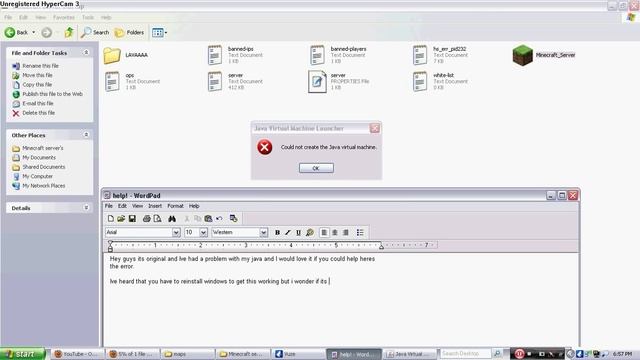The width and height of the screenshot is (640, 360).
Task: Collapse Other Places panel
Action: tap(86, 135)
